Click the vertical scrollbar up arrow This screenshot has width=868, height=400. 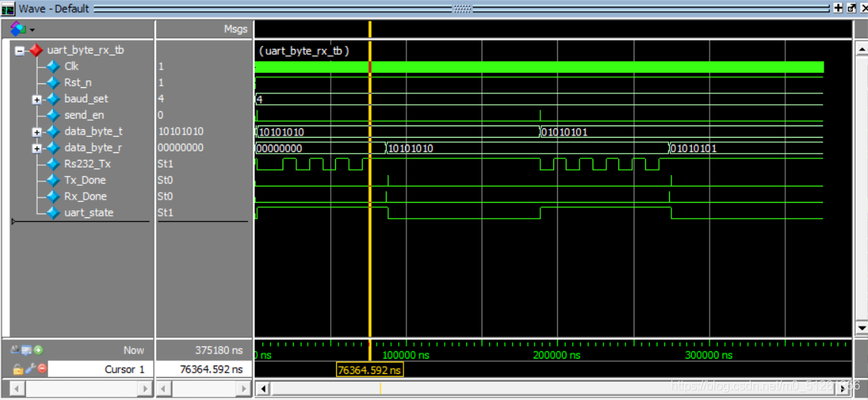click(x=861, y=49)
